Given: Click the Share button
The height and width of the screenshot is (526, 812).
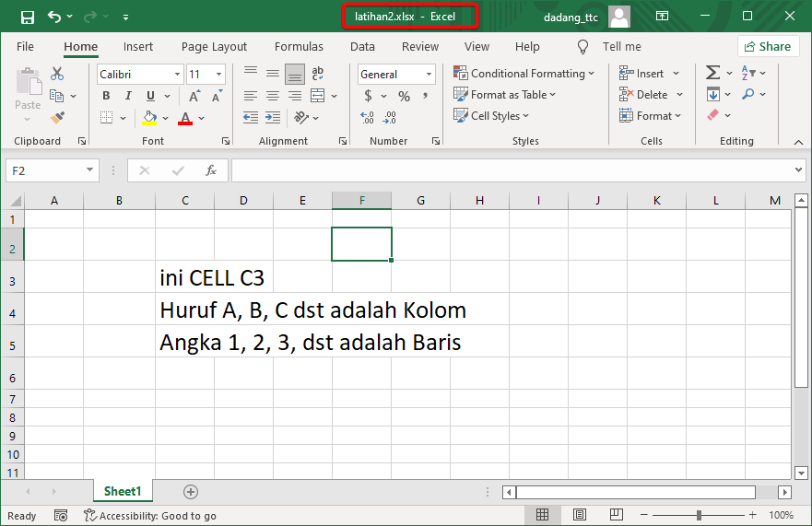Looking at the screenshot, I should (x=767, y=47).
